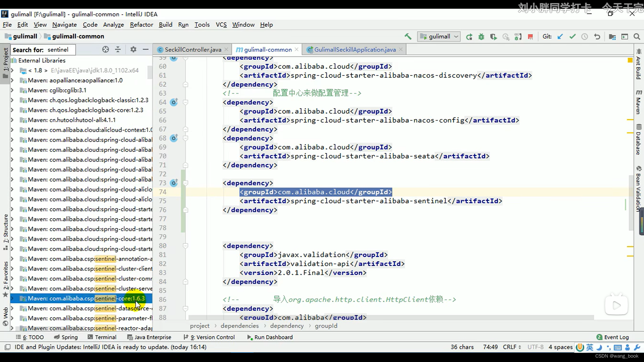The image size is (644, 362).
Task: Click Git update project arrow
Action: 560,37
